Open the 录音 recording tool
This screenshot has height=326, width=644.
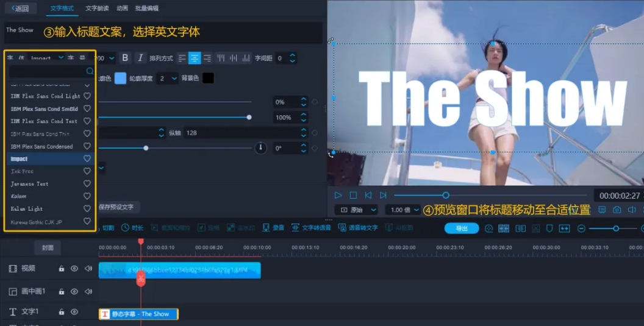pos(273,227)
